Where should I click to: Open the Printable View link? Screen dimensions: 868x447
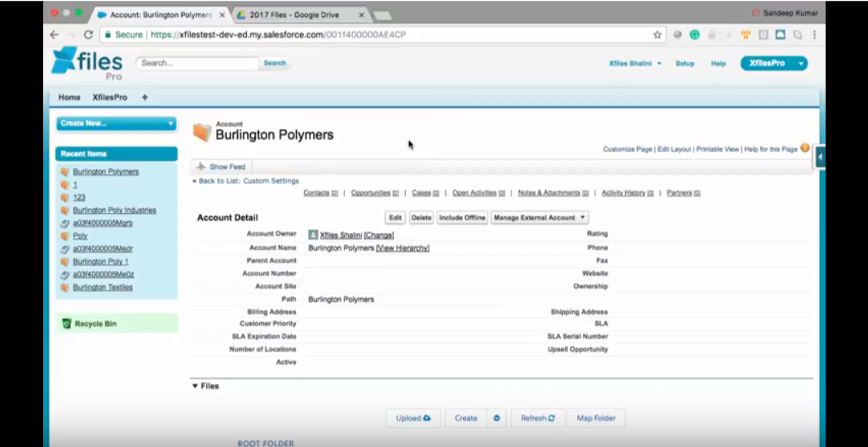717,149
